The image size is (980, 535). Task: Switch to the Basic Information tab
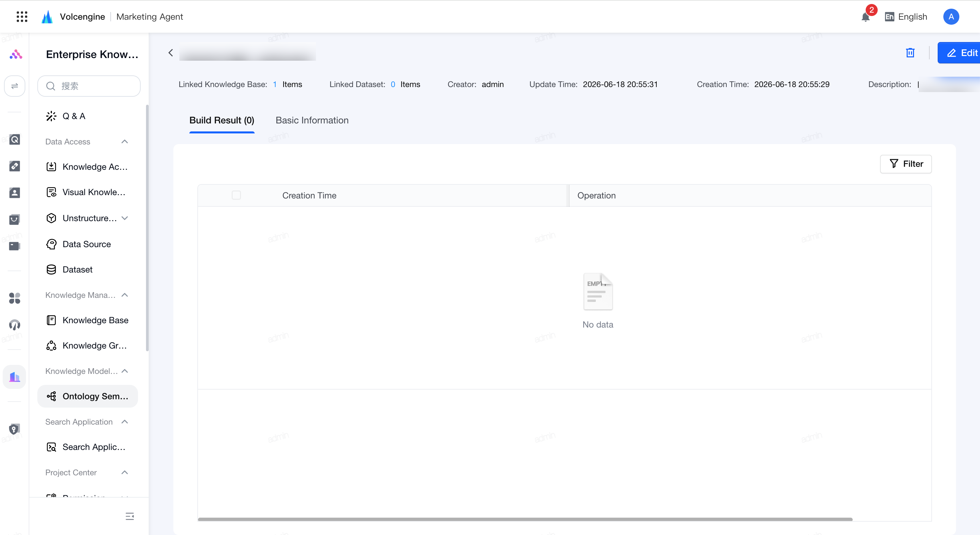point(312,120)
